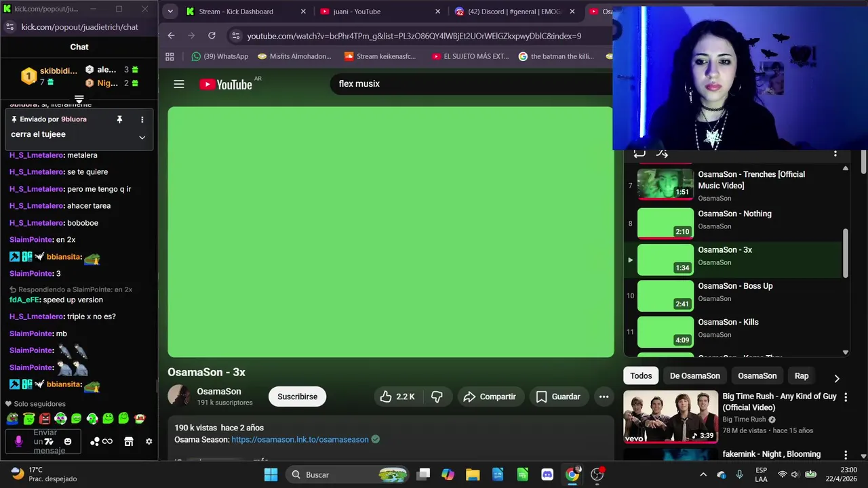Switch to Stream - Kick Dashboard tab
Image resolution: width=868 pixels, height=488 pixels.
pos(235,12)
